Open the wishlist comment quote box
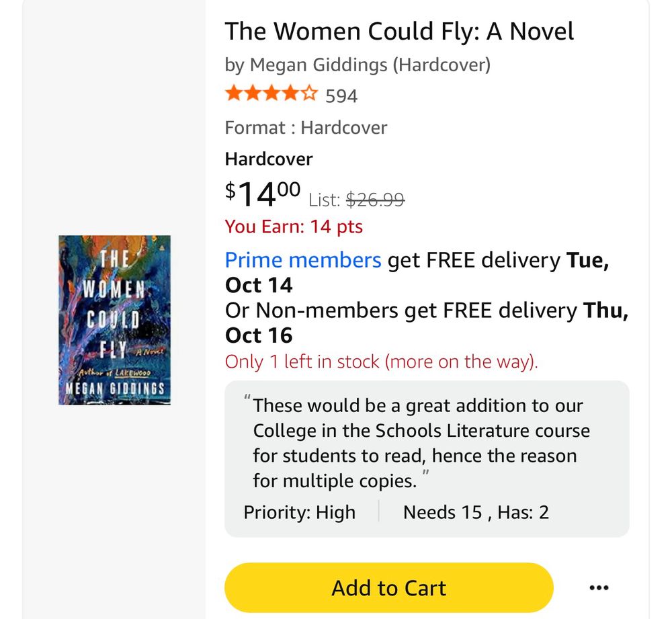Screen dimensions: 672x619 pos(427,458)
